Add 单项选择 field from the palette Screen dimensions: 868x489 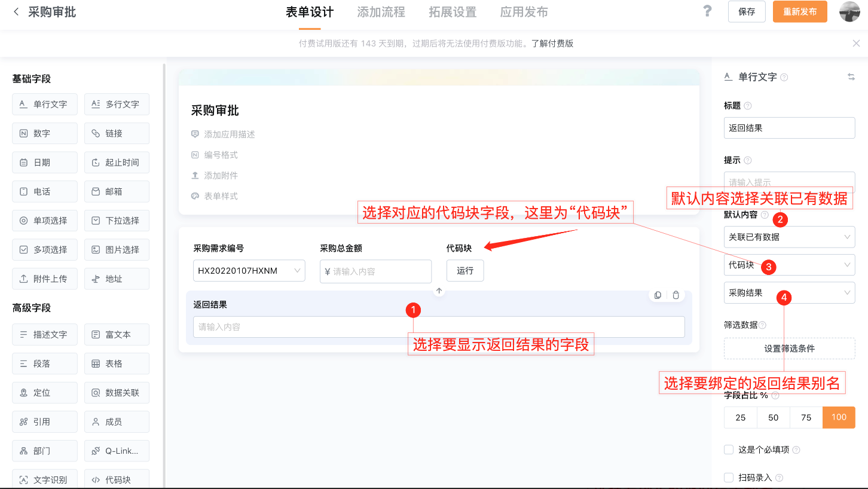tap(45, 221)
